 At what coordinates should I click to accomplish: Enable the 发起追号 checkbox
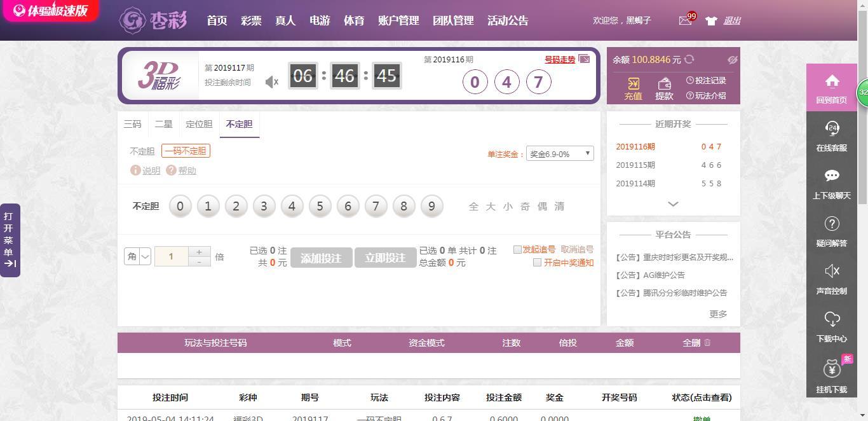tap(517, 249)
